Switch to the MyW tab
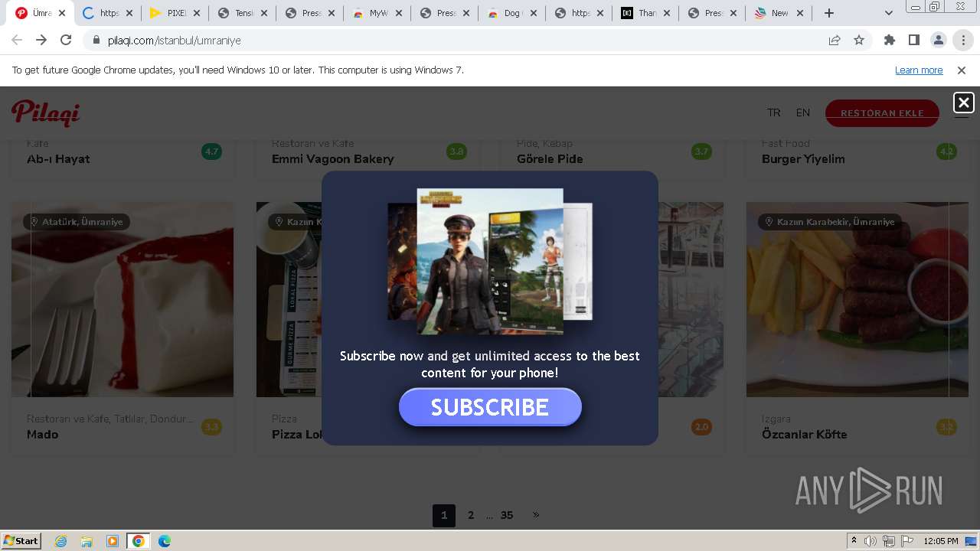 pyautogui.click(x=371, y=13)
